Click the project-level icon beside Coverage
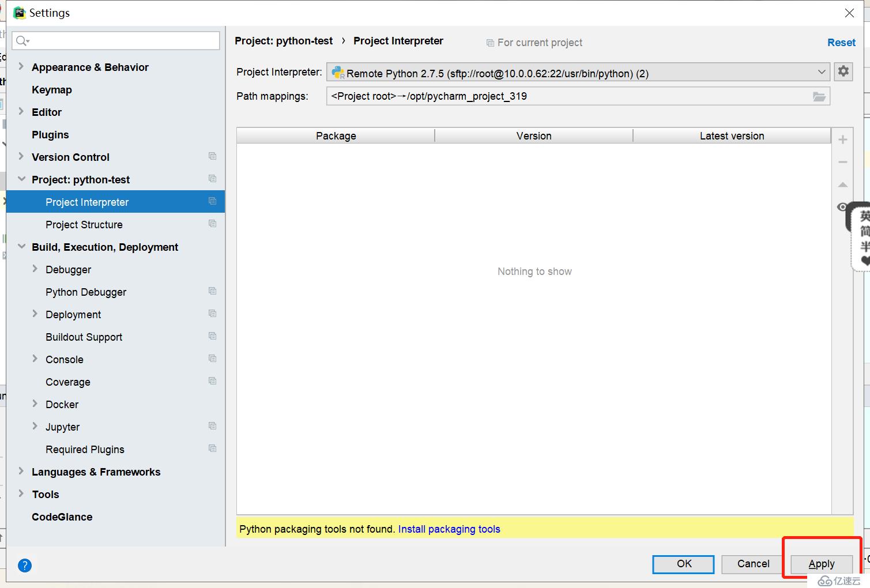This screenshot has height=588, width=870. (x=212, y=381)
